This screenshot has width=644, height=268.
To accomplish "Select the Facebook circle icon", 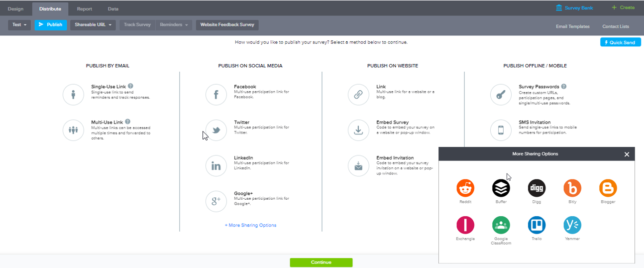I will 216,95.
